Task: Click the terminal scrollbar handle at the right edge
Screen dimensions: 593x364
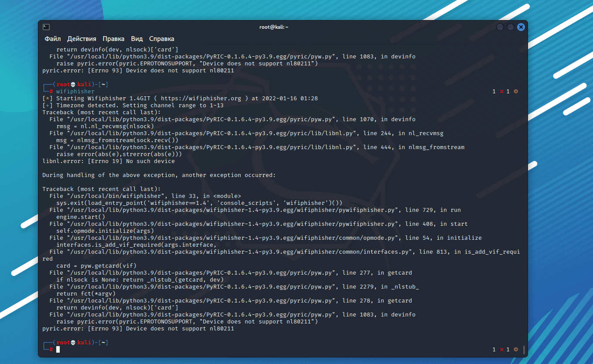Action: tap(524, 350)
